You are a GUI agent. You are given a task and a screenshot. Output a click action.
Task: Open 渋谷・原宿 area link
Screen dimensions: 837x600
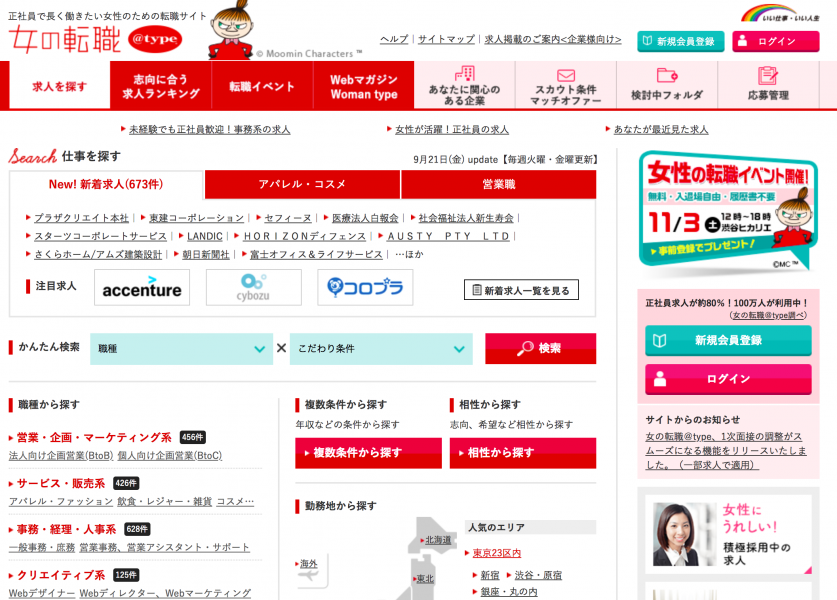(538, 575)
